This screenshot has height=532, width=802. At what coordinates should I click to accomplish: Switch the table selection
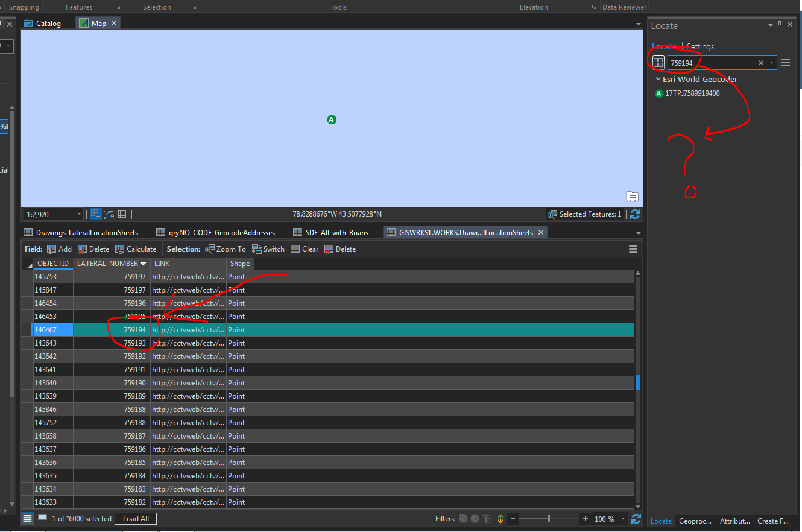268,249
